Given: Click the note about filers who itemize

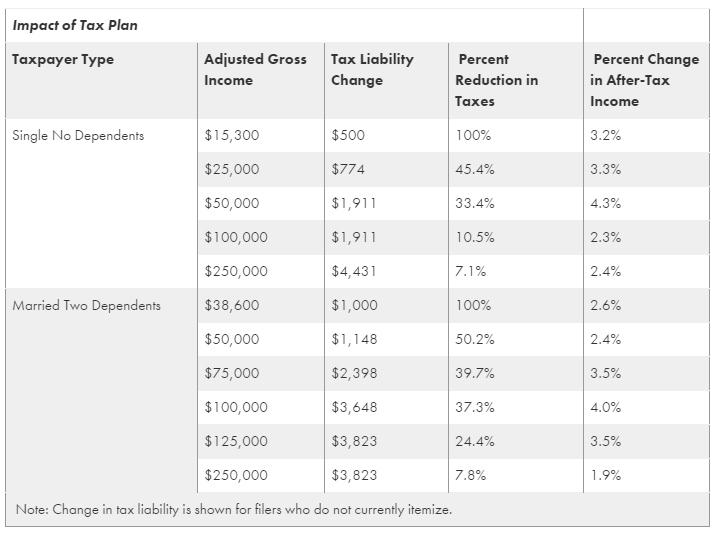Looking at the screenshot, I should [x=234, y=510].
